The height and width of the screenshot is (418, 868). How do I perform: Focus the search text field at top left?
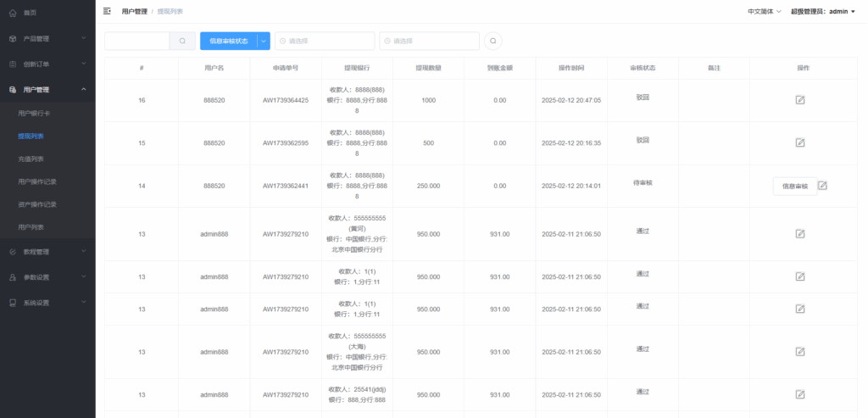pos(136,41)
